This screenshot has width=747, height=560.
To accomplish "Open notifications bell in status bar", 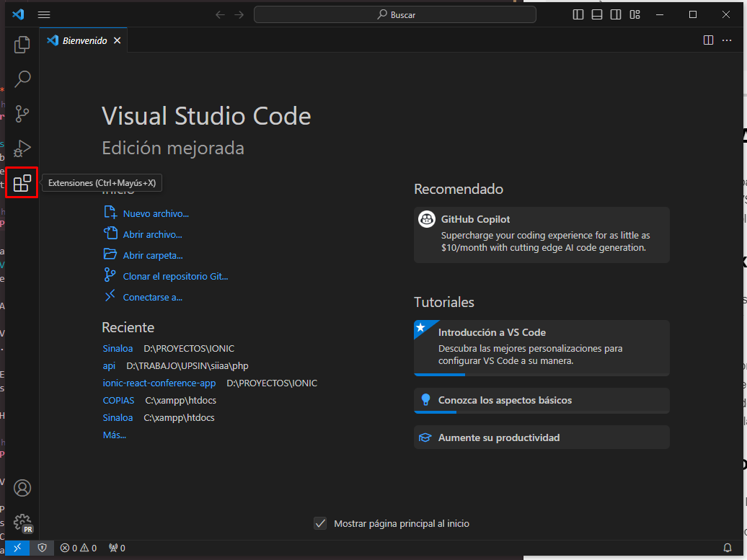I will [x=728, y=548].
